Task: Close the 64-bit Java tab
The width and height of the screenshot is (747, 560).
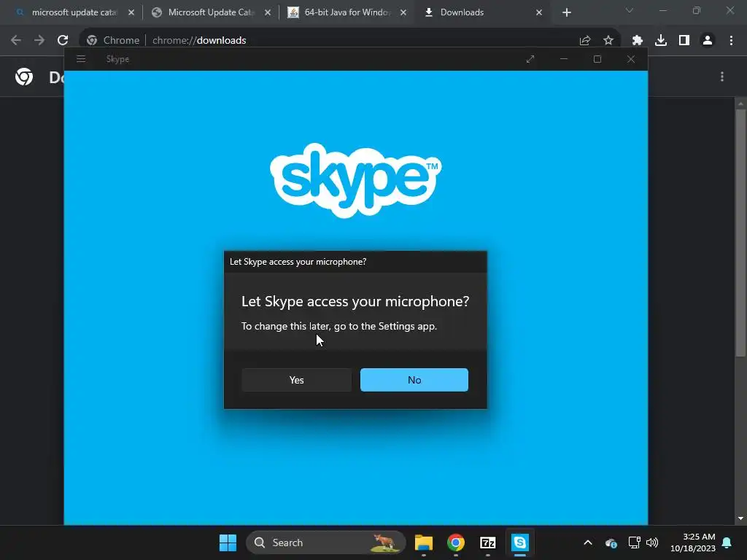Action: tap(403, 13)
